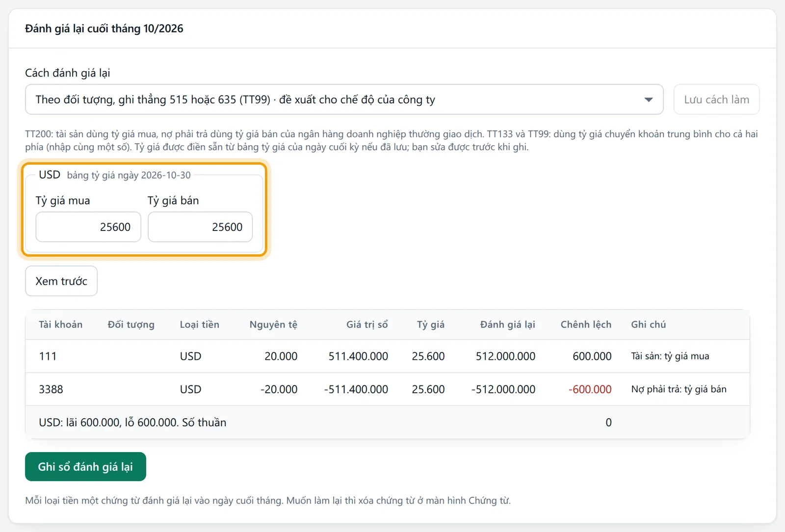
Task: Focus the Tỷ giá bán input field
Action: click(x=200, y=227)
